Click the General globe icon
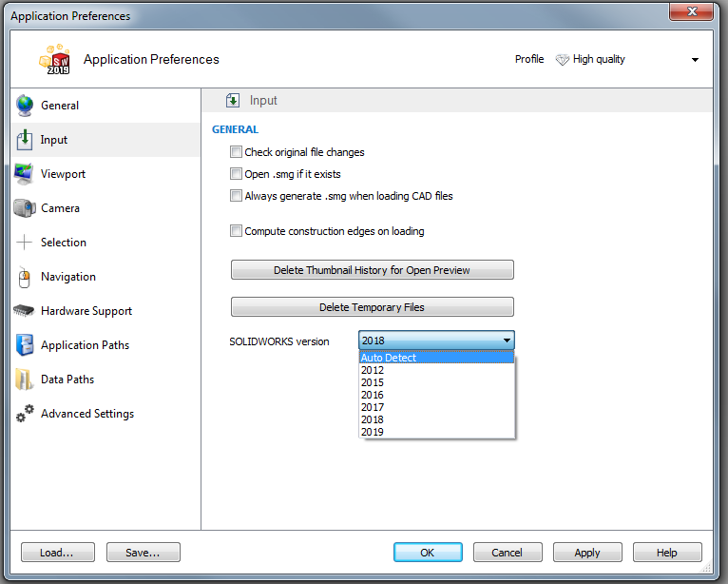The image size is (728, 584). (x=25, y=106)
